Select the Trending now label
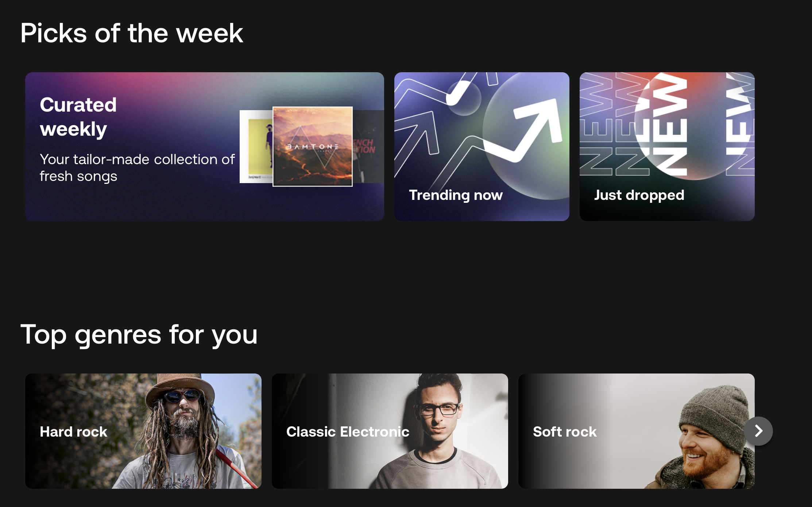This screenshot has height=507, width=812. pyautogui.click(x=456, y=195)
